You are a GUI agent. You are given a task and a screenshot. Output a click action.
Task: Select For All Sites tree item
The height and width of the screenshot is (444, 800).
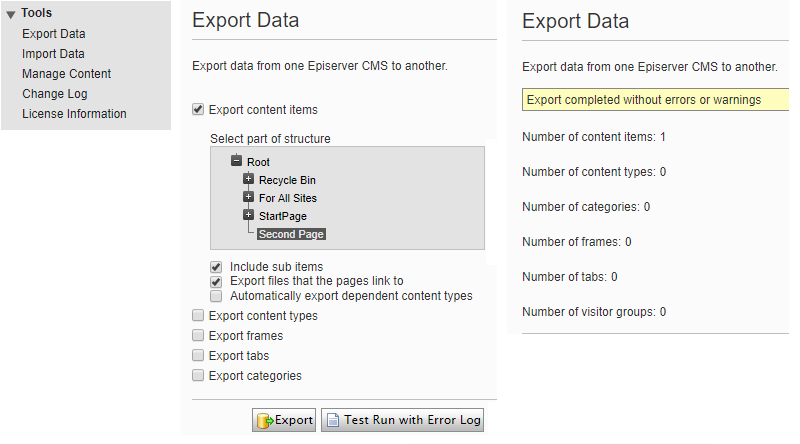point(288,198)
